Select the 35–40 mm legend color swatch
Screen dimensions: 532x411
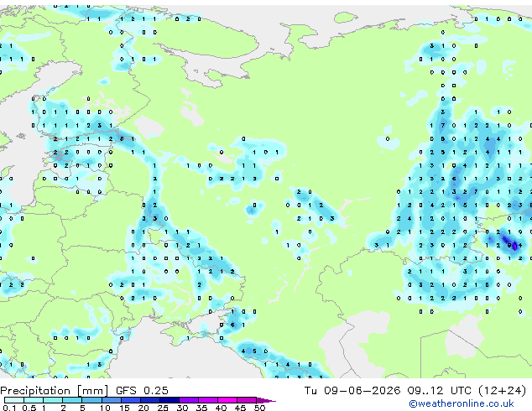pos(208,400)
